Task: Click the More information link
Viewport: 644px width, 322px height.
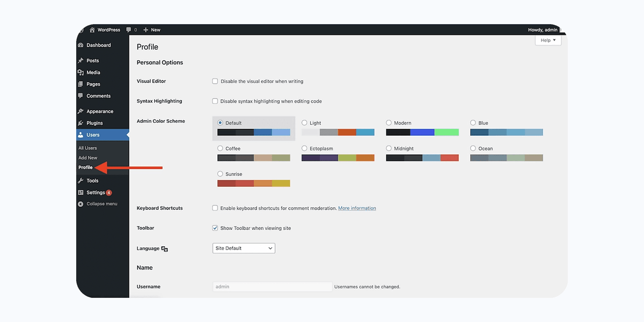Action: point(357,208)
